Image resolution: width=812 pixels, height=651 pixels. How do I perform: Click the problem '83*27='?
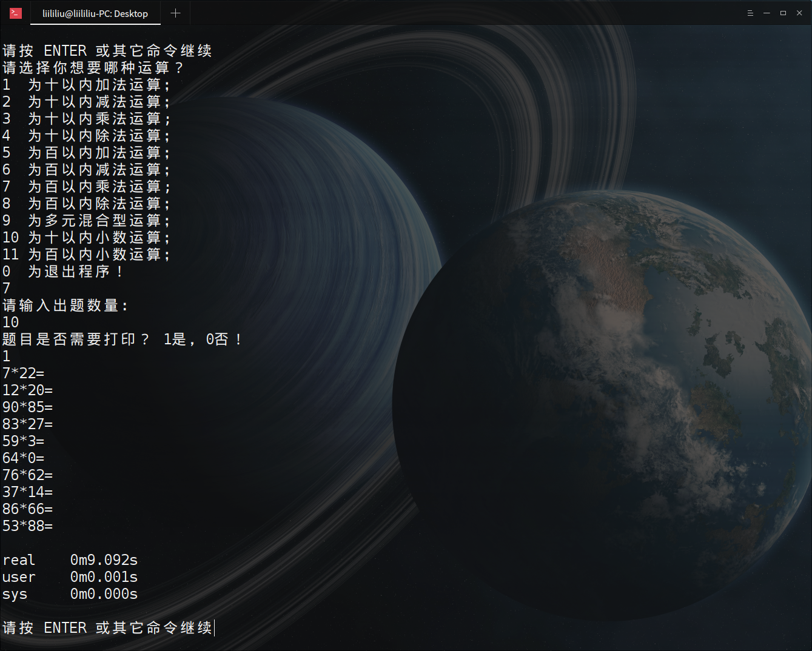[27, 424]
